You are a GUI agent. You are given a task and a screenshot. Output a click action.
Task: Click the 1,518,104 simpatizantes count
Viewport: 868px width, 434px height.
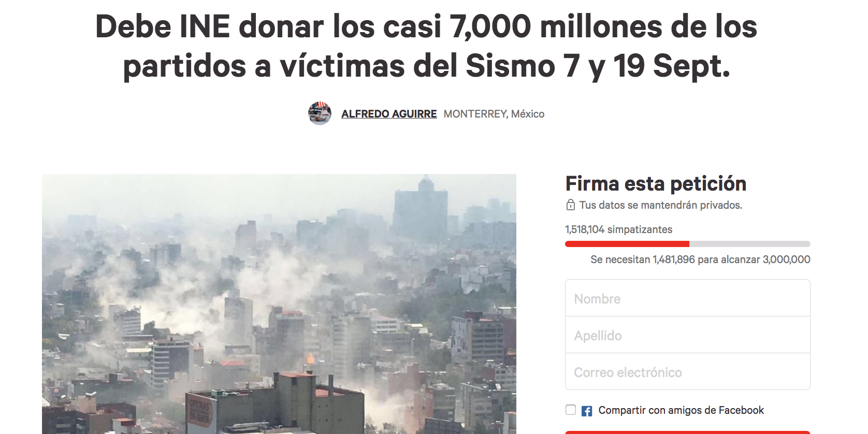[618, 229]
